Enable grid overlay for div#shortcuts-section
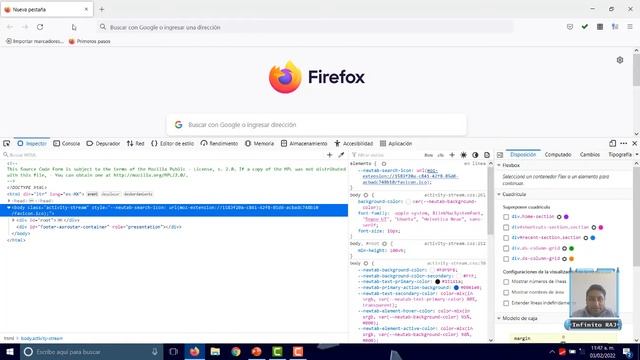Image resolution: width=640 pixels, height=360 pixels. pos(506,227)
